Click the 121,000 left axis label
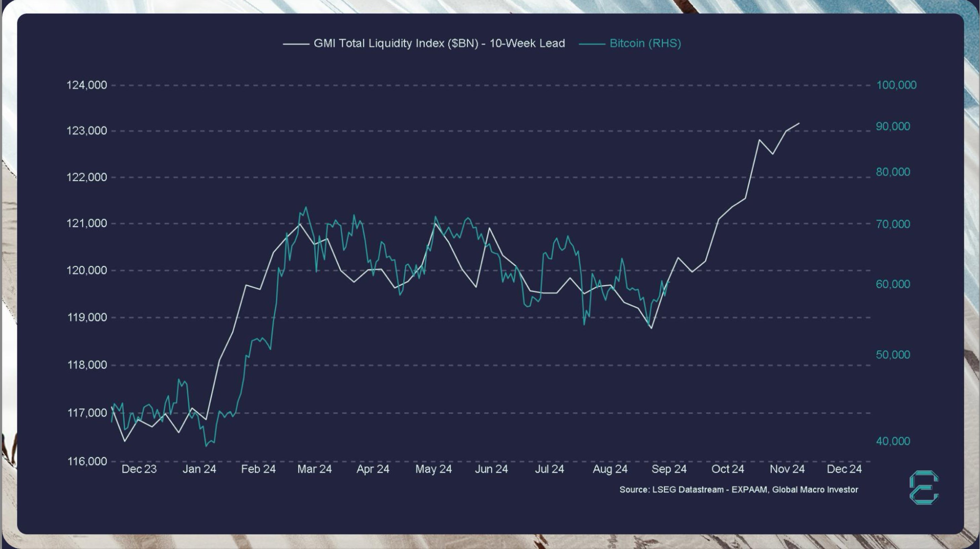This screenshot has height=549, width=980. [x=87, y=223]
